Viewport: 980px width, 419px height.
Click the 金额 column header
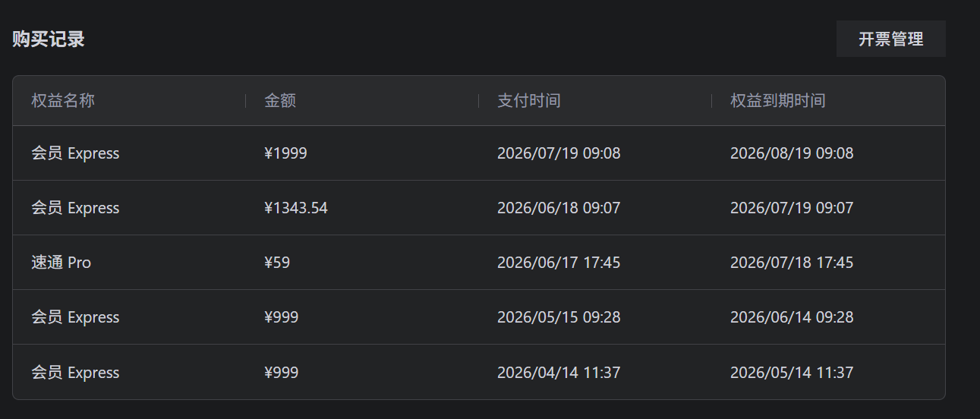point(280,100)
